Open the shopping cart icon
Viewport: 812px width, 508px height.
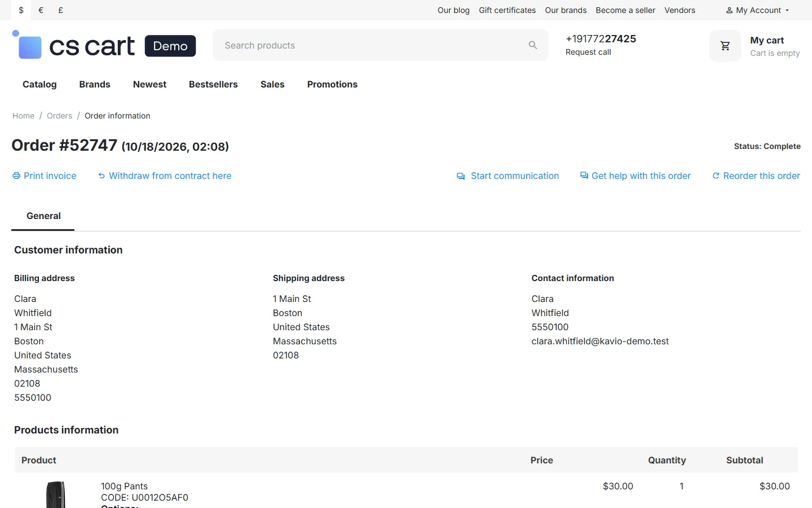click(x=725, y=46)
